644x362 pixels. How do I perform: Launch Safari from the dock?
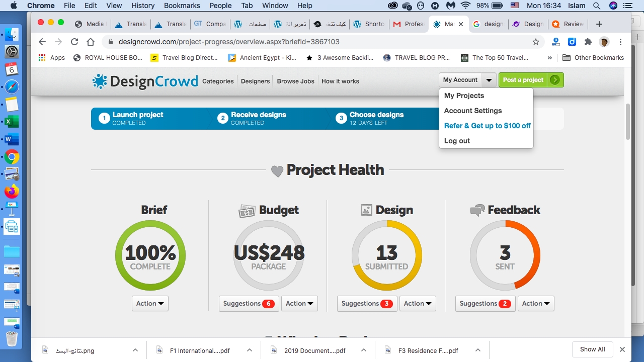coord(12,86)
